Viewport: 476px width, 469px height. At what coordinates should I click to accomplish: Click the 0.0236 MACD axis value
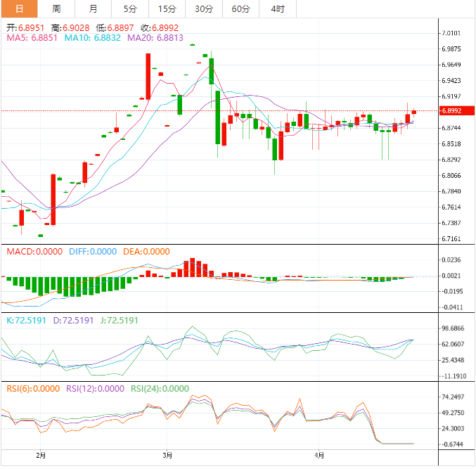pos(451,260)
